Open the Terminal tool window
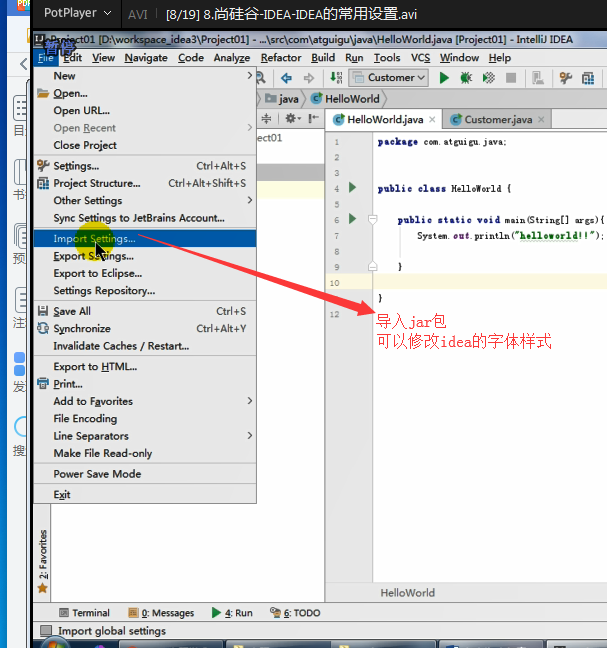Image resolution: width=607 pixels, height=648 pixels. point(84,612)
